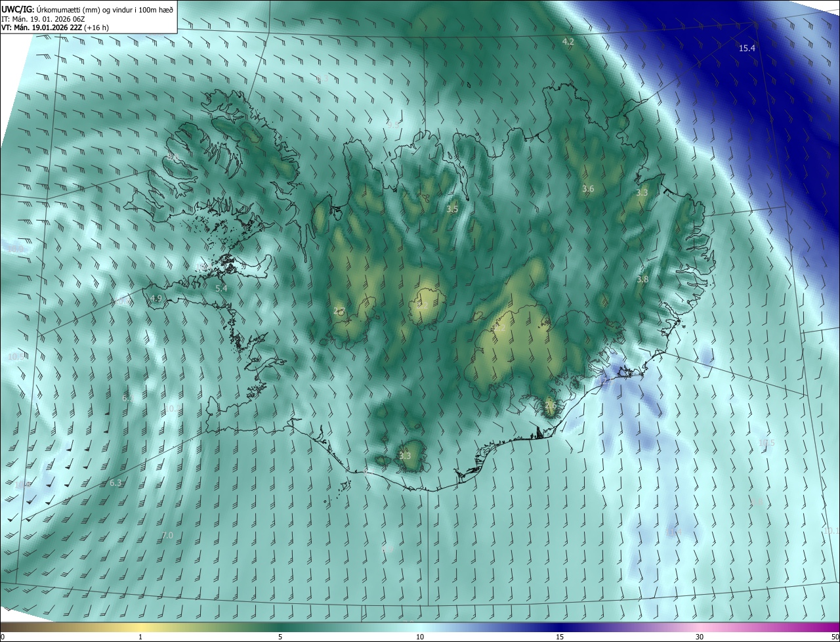840x642 pixels.
Task: Select the 3.8 value label on the map
Action: [642, 280]
